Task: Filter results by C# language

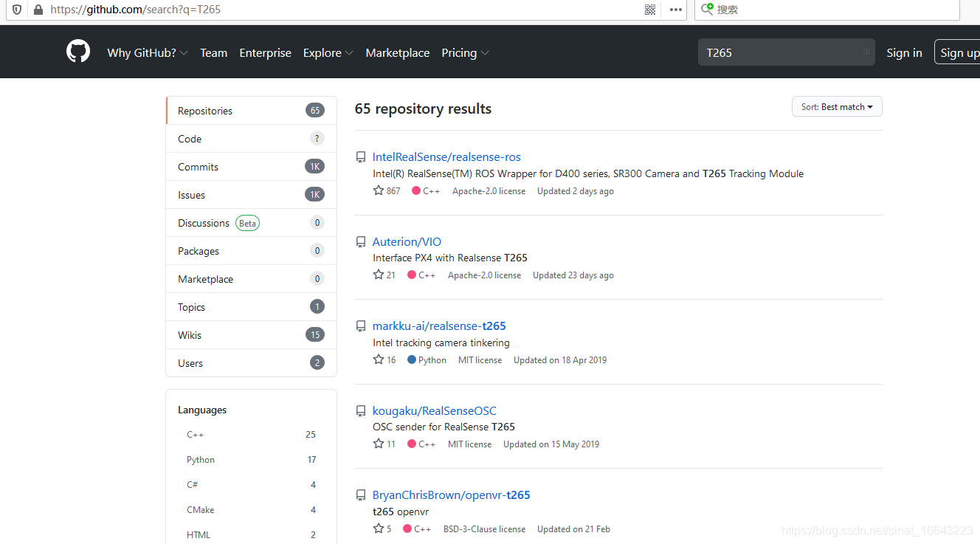Action: (251, 485)
